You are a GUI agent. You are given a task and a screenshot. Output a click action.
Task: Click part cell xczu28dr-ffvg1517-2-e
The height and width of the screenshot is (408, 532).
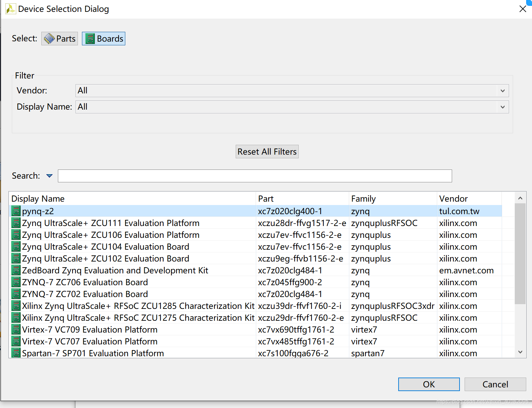[x=302, y=223]
